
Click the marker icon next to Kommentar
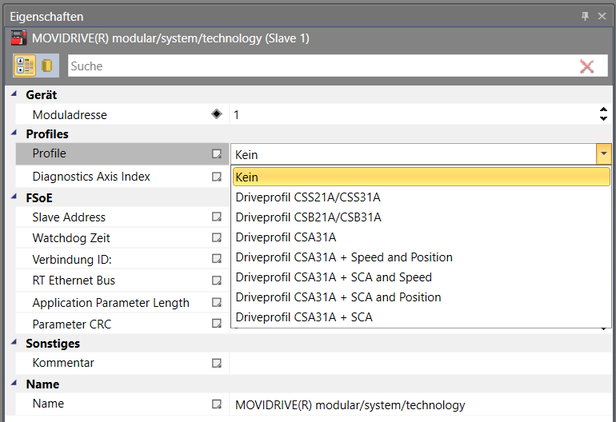point(216,363)
